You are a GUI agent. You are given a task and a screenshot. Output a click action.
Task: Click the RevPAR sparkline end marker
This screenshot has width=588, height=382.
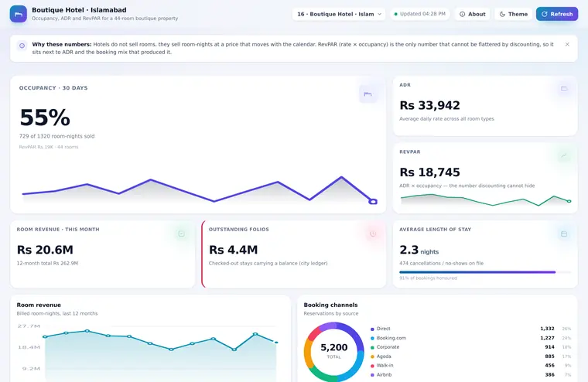click(569, 201)
